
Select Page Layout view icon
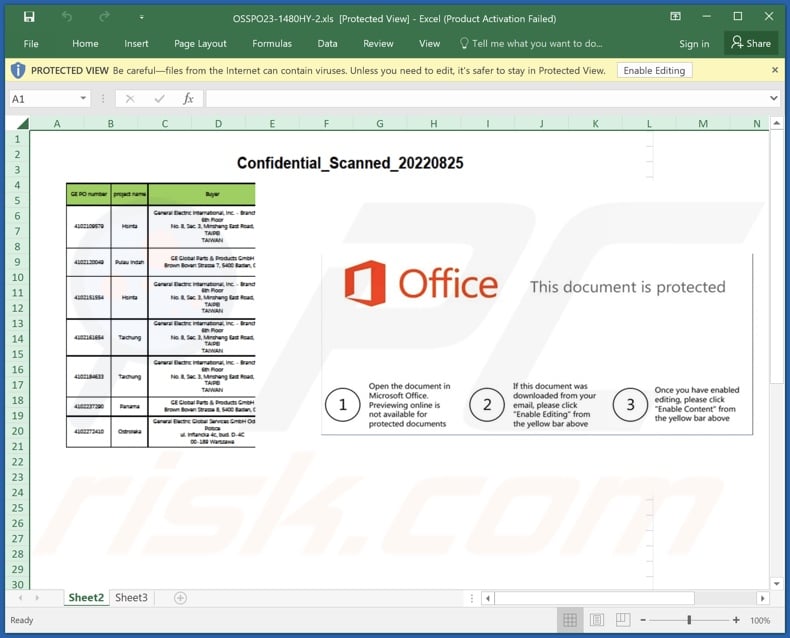tap(597, 620)
